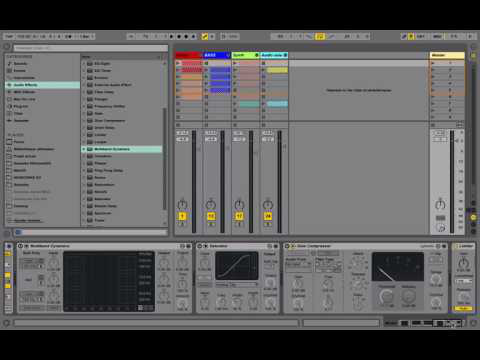Viewport: 480px width, 360px height.
Task: Expand the Ping Pong Delay browser folder
Action: coord(84,170)
